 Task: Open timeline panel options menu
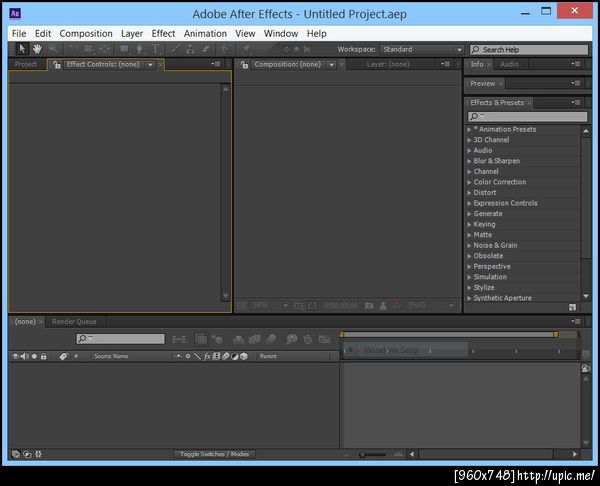click(576, 321)
